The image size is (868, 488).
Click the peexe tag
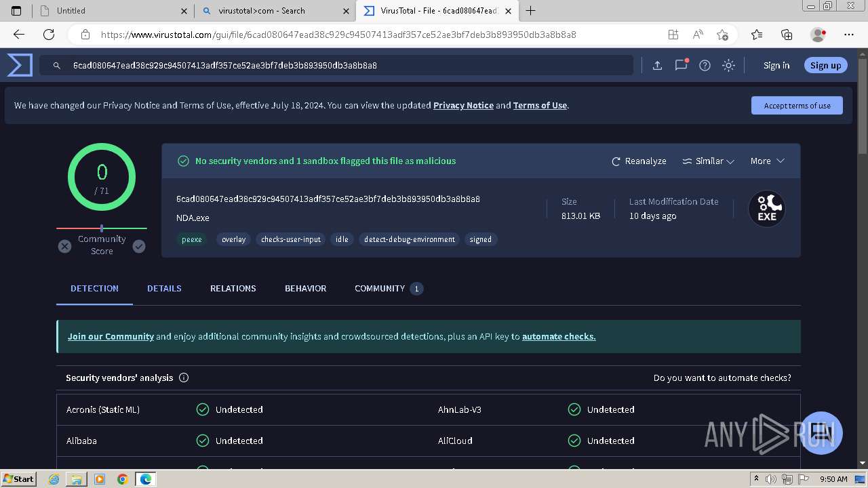tap(191, 239)
